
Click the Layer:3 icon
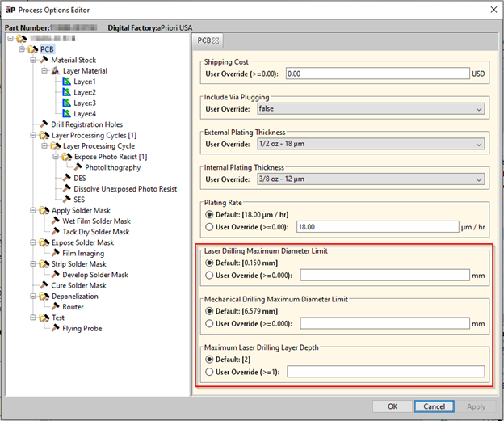coord(66,103)
